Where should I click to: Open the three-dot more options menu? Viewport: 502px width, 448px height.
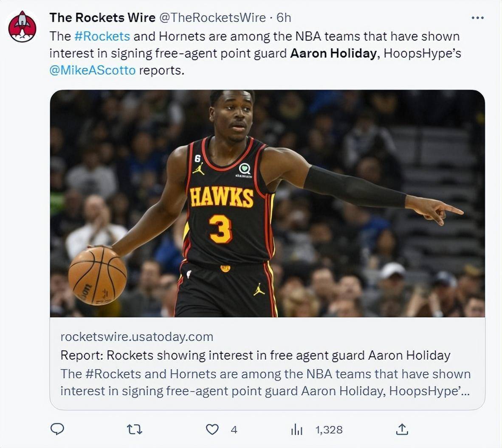click(x=478, y=18)
